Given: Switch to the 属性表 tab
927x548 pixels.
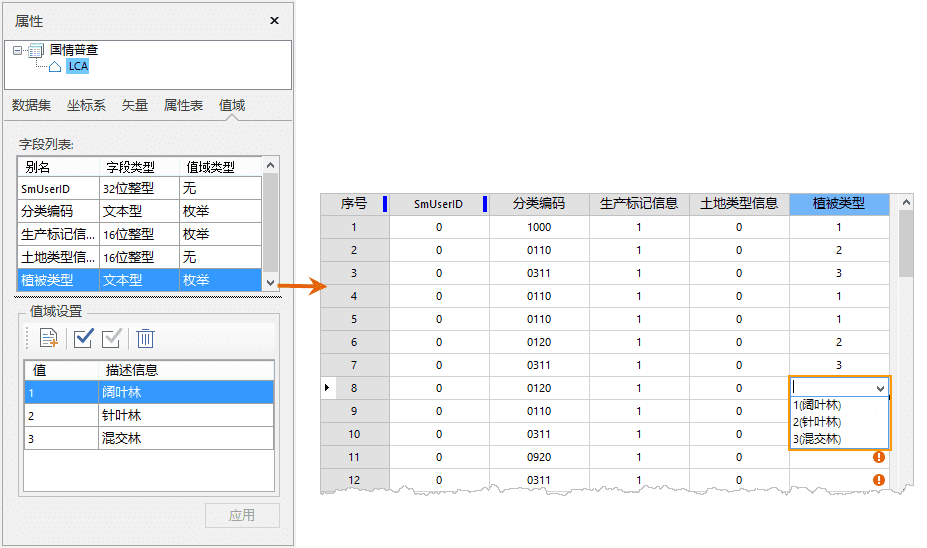Looking at the screenshot, I should (183, 105).
